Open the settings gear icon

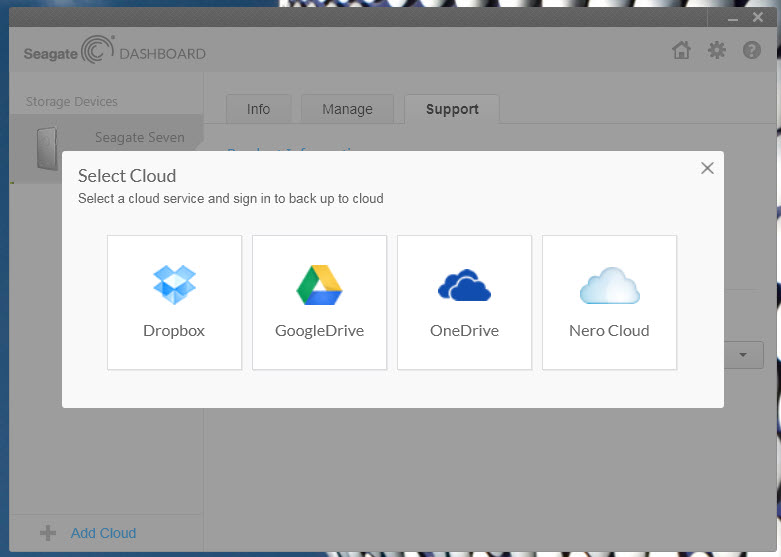717,50
